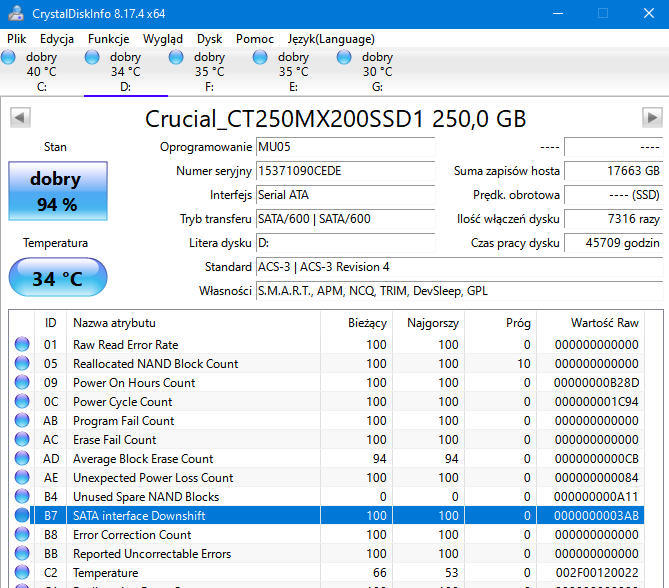
Task: Click the dobry 94 % health status button
Action: (x=58, y=191)
